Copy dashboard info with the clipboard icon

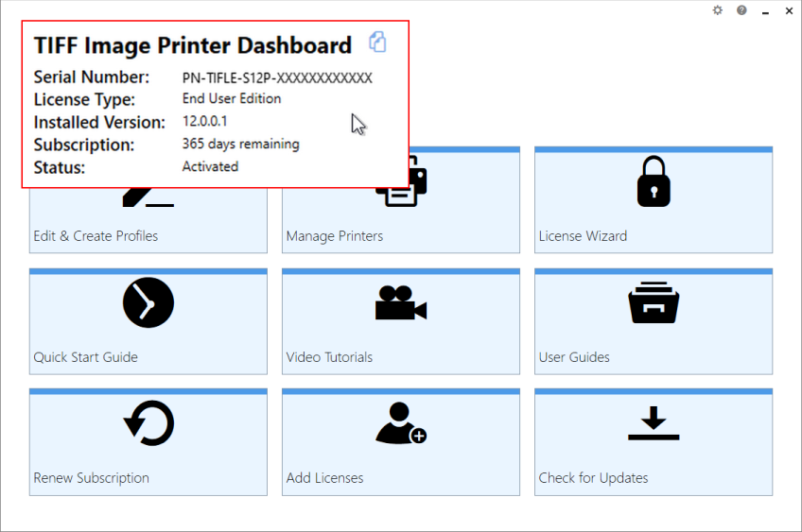(x=377, y=42)
